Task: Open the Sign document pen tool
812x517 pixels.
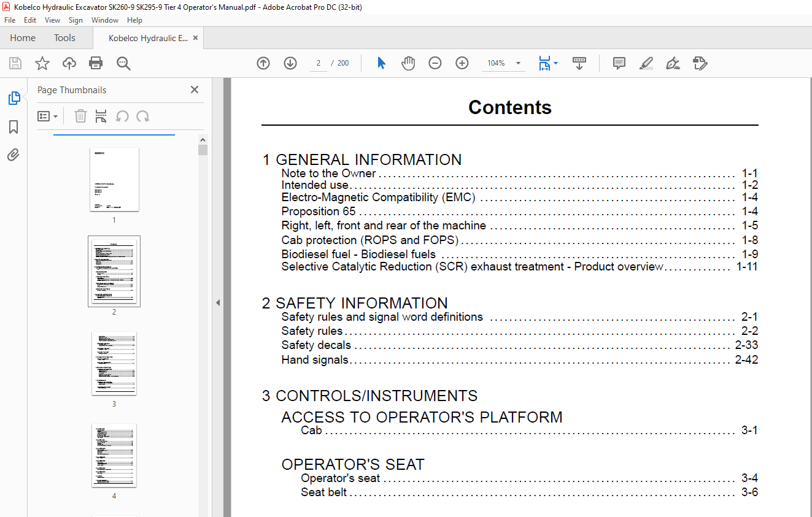Action: click(673, 63)
